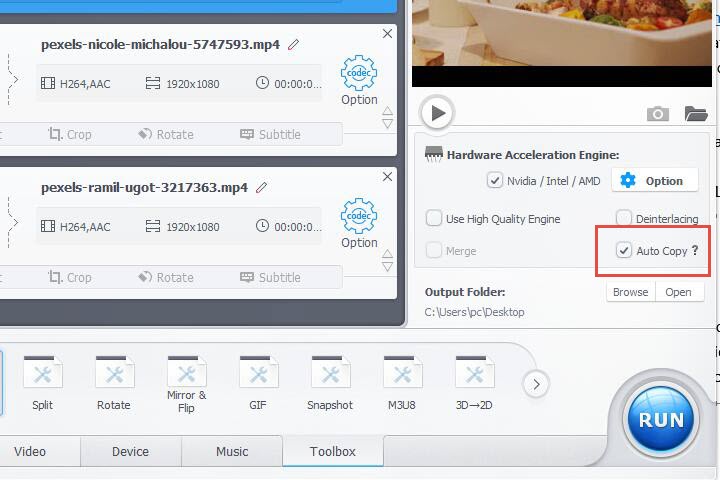The image size is (720, 480).
Task: Move pexels-ramil-ugot video down in list
Action: tap(388, 267)
